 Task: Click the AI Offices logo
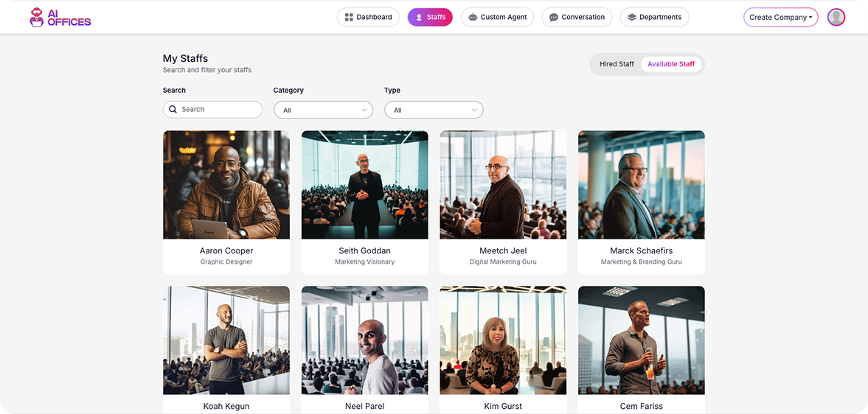pyautogui.click(x=60, y=18)
